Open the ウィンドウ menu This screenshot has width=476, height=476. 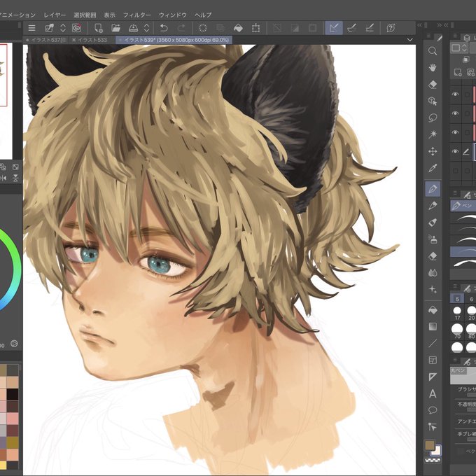[x=172, y=15]
